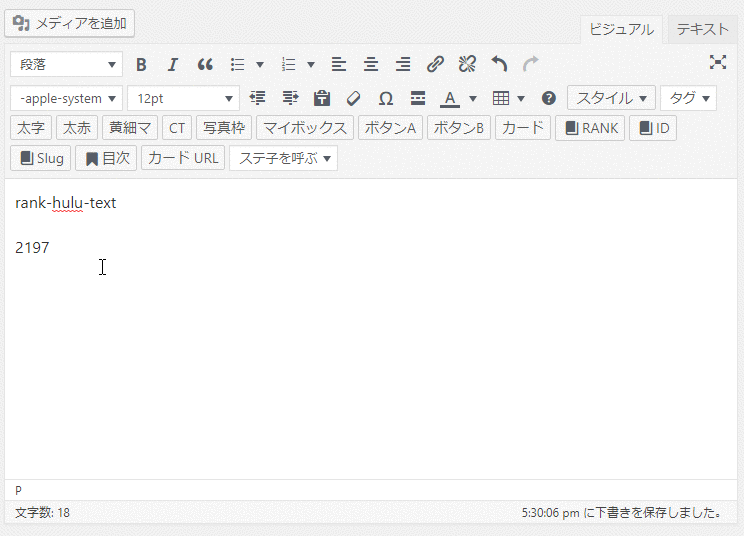The height and width of the screenshot is (536, 744).
Task: Click the CT button
Action: pyautogui.click(x=177, y=128)
